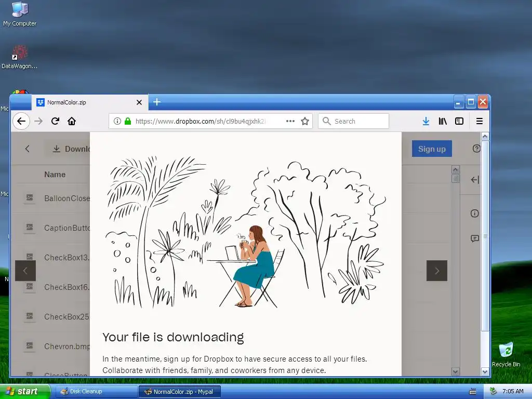
Task: Open the Windows start menu
Action: [25, 391]
